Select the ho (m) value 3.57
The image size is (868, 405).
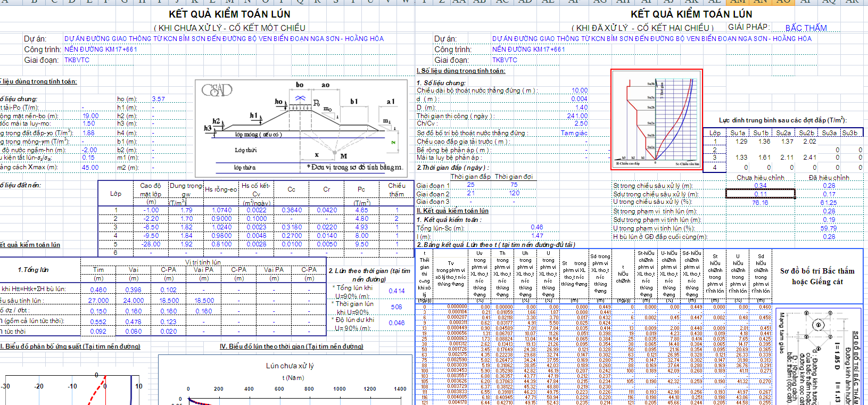click(159, 99)
